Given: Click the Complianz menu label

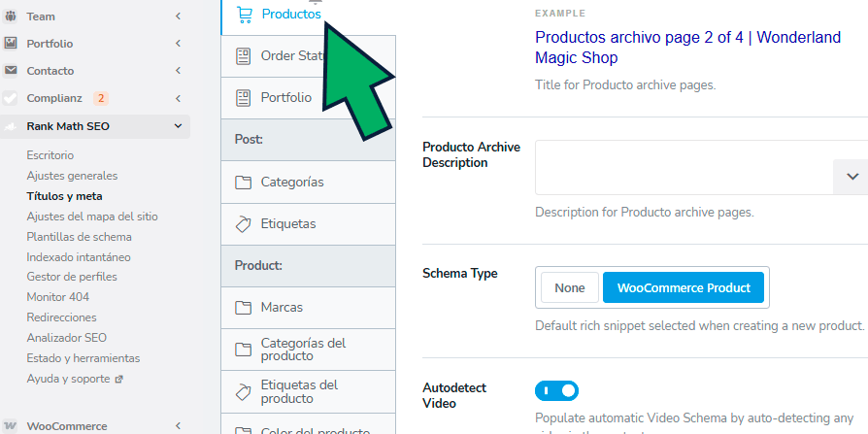Looking at the screenshot, I should [x=54, y=98].
